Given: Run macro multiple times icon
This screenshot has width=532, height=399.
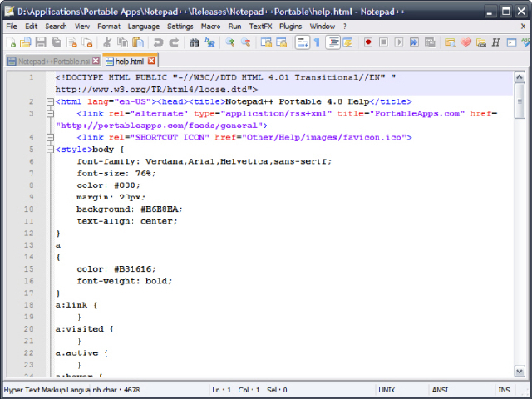Looking at the screenshot, I should coord(414,42).
